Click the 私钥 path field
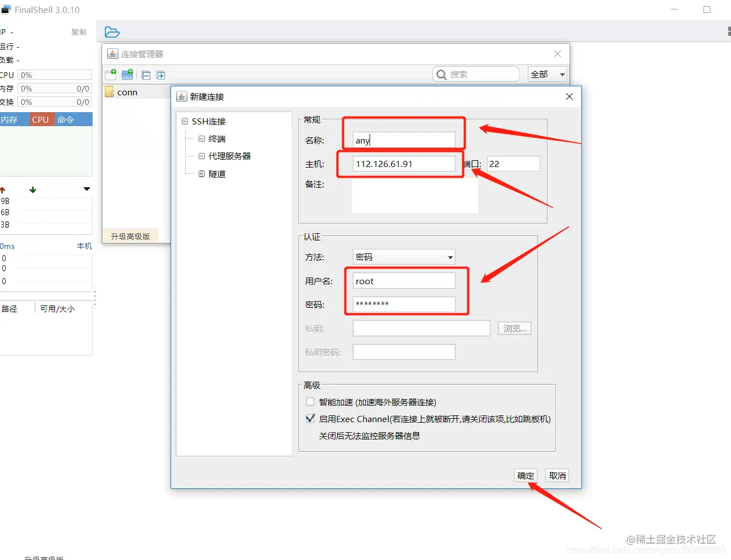Image resolution: width=731 pixels, height=560 pixels. click(421, 328)
